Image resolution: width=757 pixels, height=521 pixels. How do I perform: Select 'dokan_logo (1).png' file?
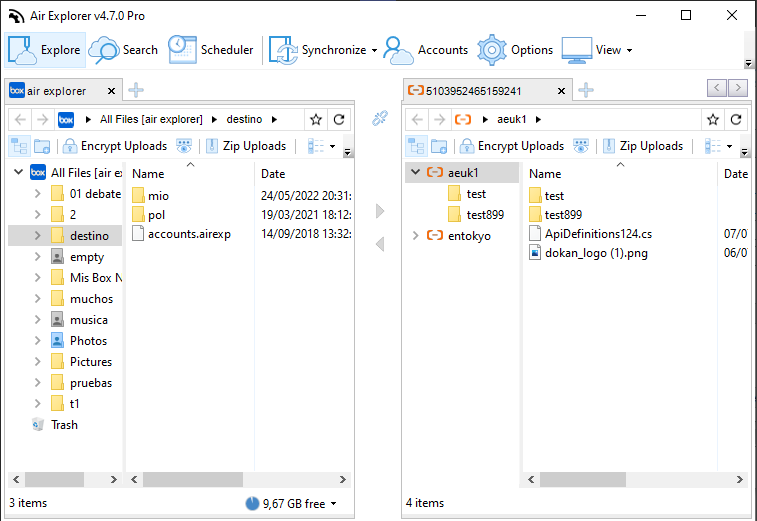point(596,253)
